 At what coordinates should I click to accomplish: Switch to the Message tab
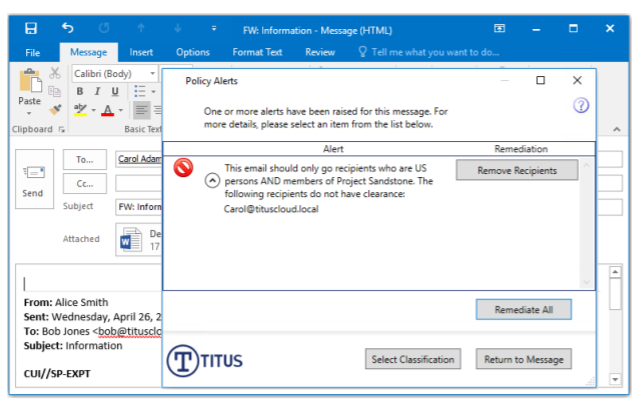[x=88, y=52]
